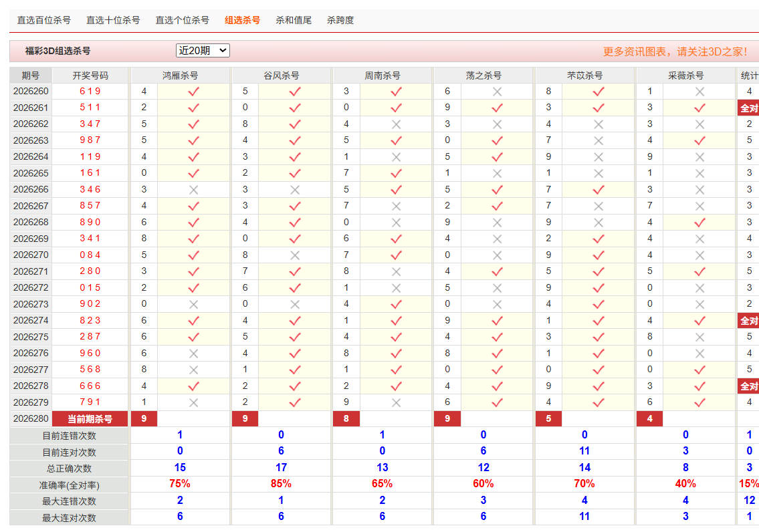Click the 鸿雁 cross mark in row 2026276
Image resolution: width=759 pixels, height=532 pixels.
click(194, 354)
